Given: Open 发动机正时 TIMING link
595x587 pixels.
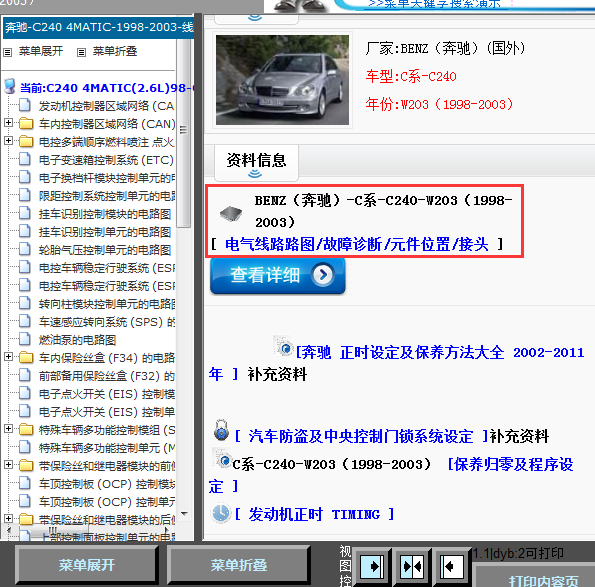Looking at the screenshot, I should point(314,515).
